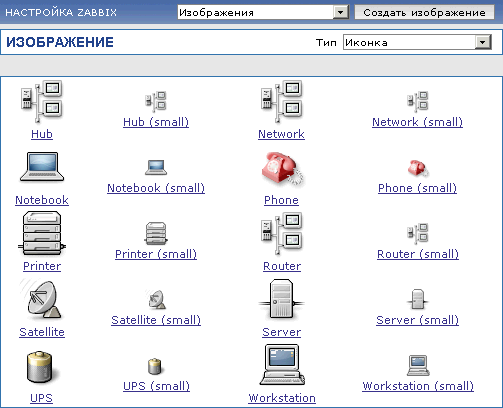503x408 pixels.
Task: Open the Server (small) link
Action: click(x=417, y=320)
